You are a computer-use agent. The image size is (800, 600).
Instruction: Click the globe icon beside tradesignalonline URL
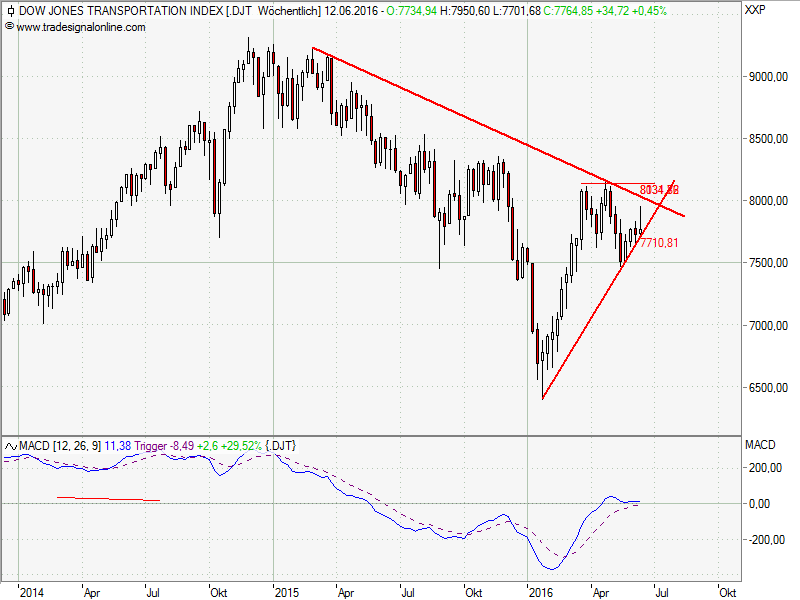(x=9, y=27)
